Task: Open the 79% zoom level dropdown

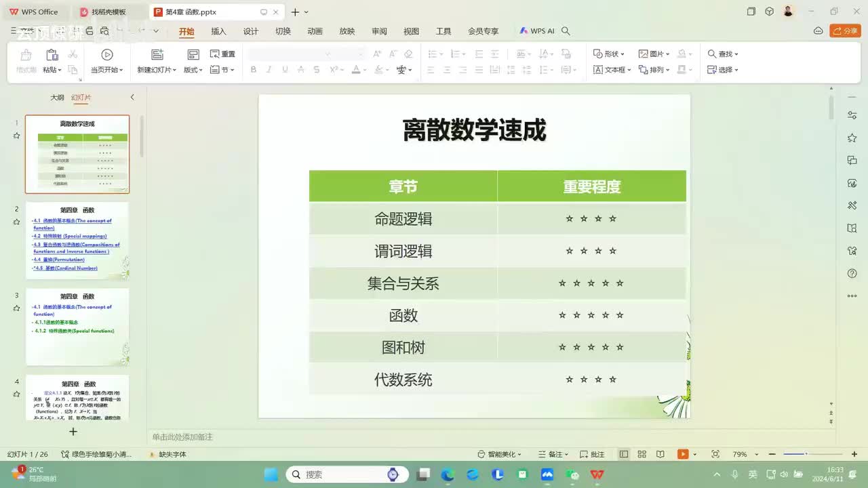Action: coord(746,454)
